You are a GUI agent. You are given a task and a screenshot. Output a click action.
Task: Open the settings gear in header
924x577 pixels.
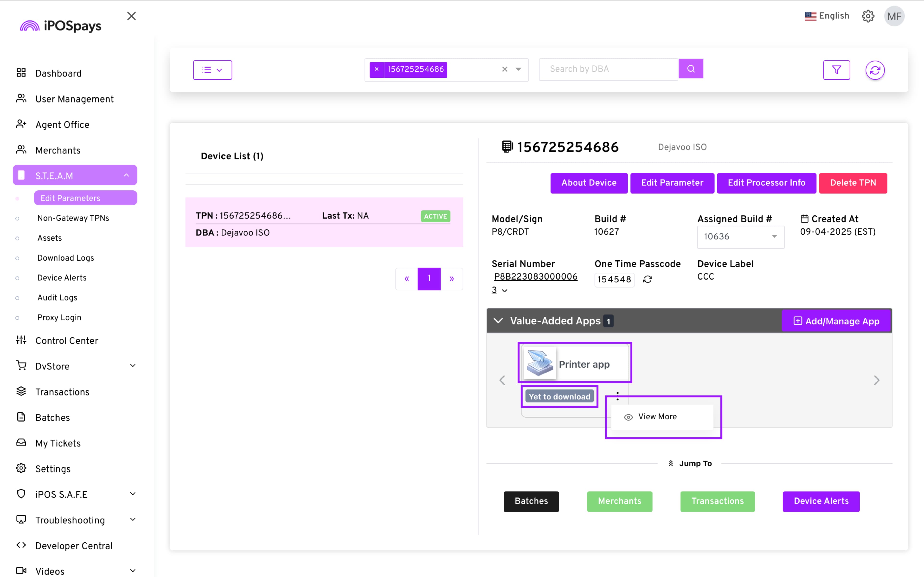tap(868, 16)
